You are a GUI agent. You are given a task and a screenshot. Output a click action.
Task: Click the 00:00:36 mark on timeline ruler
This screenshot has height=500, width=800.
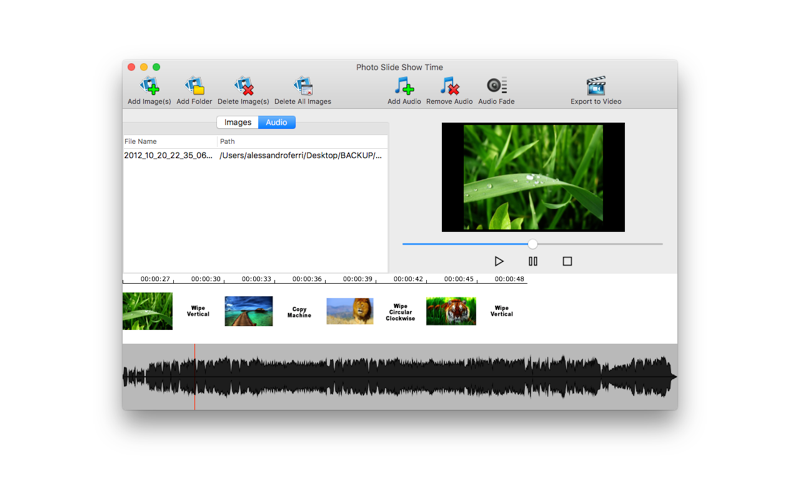307,279
